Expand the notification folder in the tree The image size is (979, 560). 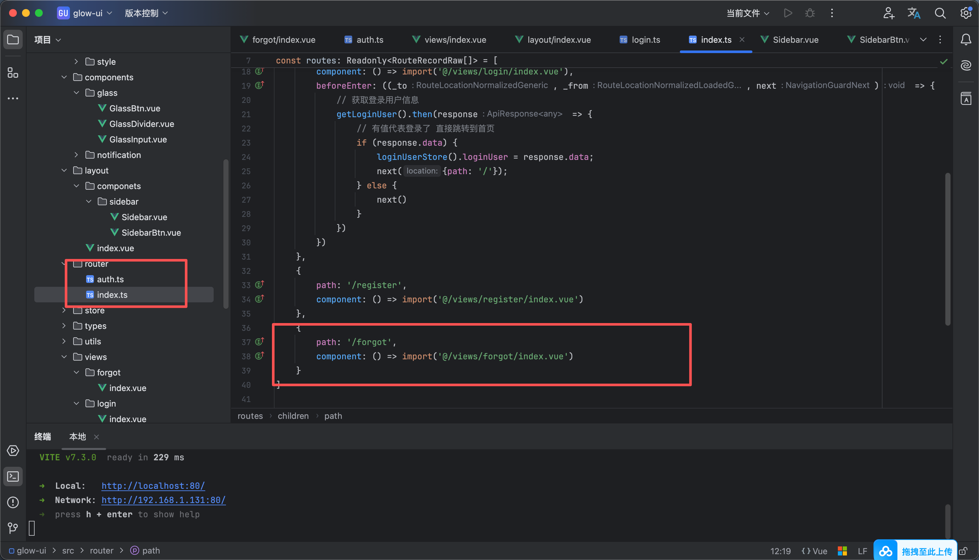[76, 155]
